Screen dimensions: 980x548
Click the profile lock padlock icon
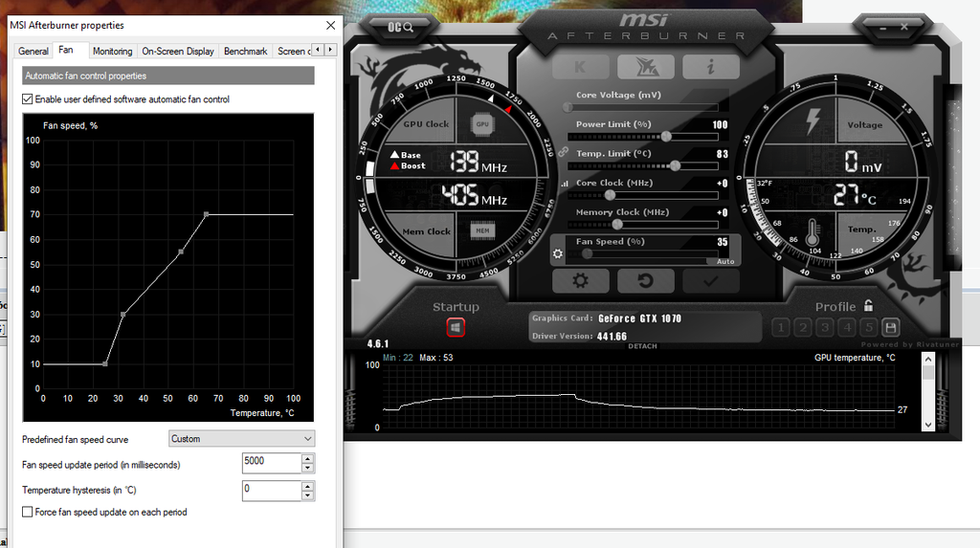coord(868,306)
